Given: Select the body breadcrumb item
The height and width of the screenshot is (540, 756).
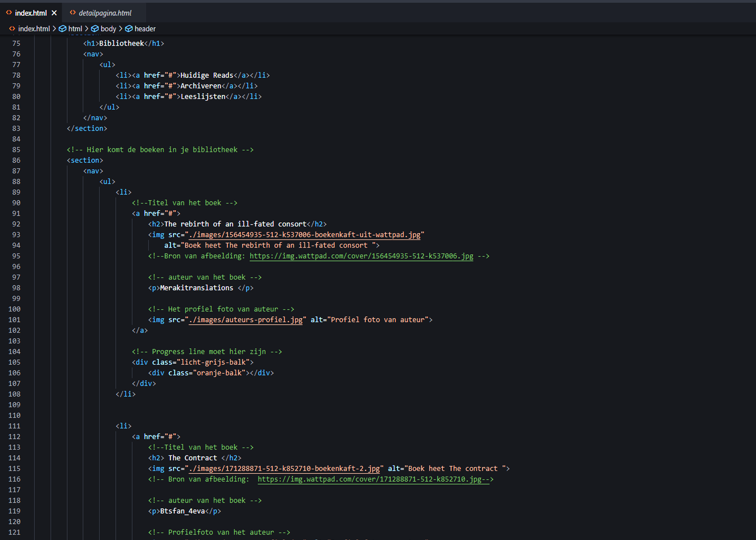Looking at the screenshot, I should 108,29.
